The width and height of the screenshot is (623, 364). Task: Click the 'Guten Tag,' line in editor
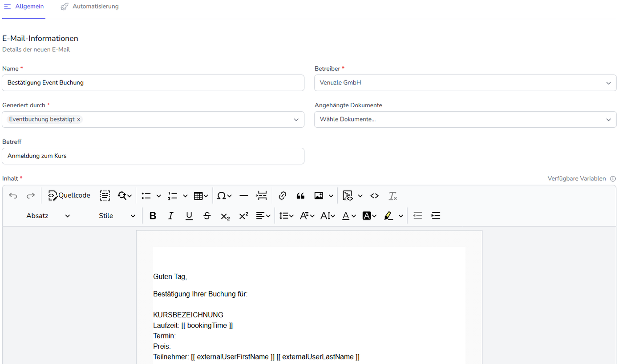[170, 277]
